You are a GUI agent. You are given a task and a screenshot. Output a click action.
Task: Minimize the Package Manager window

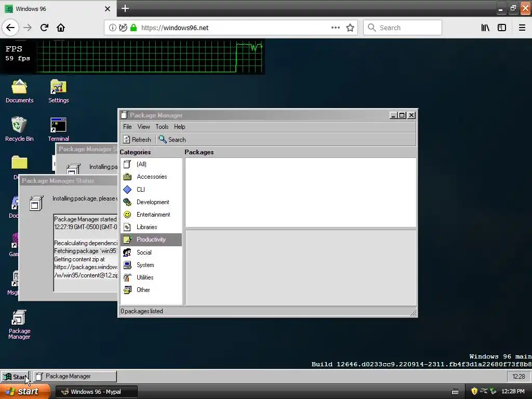click(x=393, y=115)
